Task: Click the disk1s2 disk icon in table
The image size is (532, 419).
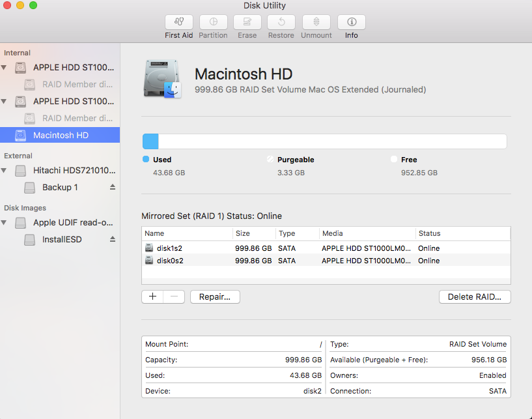Action: [149, 248]
